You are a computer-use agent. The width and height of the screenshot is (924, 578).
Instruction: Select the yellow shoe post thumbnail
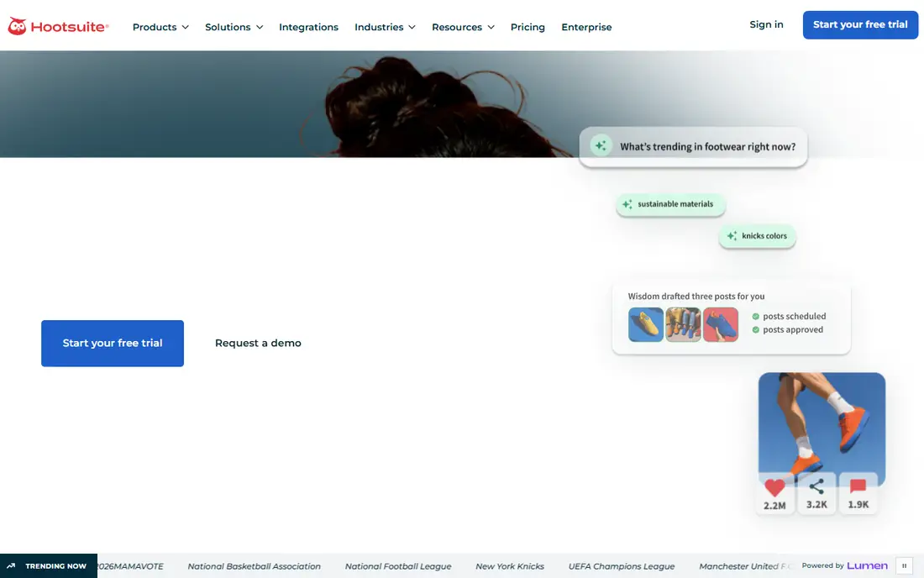tap(645, 324)
